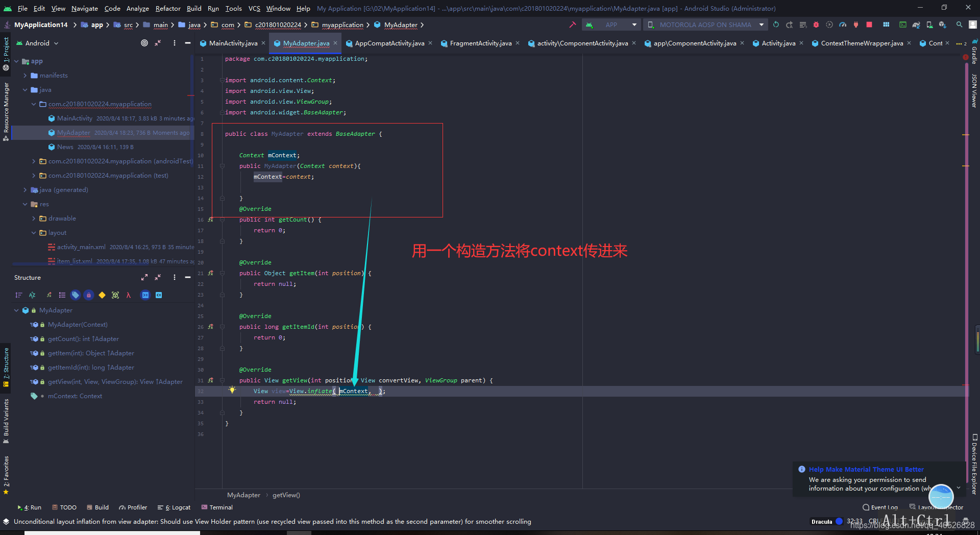Click getView() in the editor breadcrumb bar

[x=286, y=495]
